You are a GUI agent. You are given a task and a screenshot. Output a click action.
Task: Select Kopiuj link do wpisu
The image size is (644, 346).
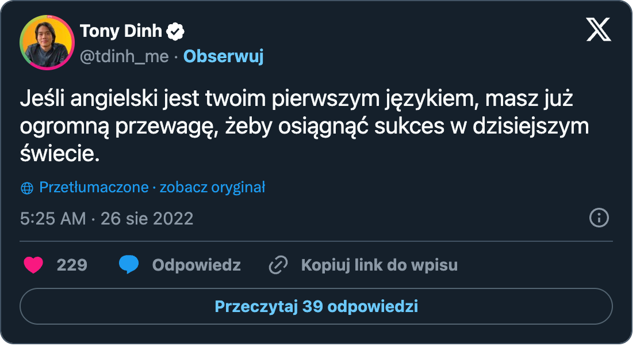379,265
